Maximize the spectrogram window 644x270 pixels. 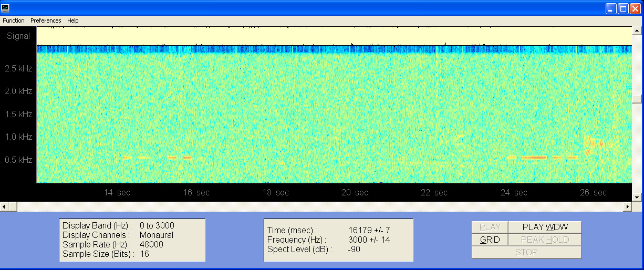[623, 8]
